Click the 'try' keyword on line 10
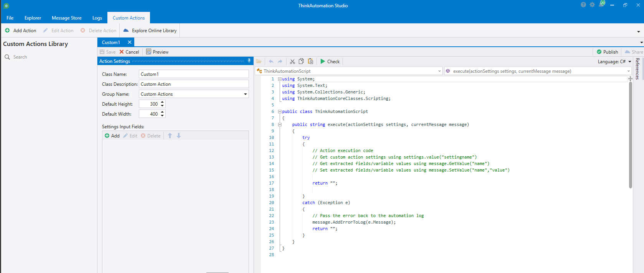644x273 pixels. point(306,137)
